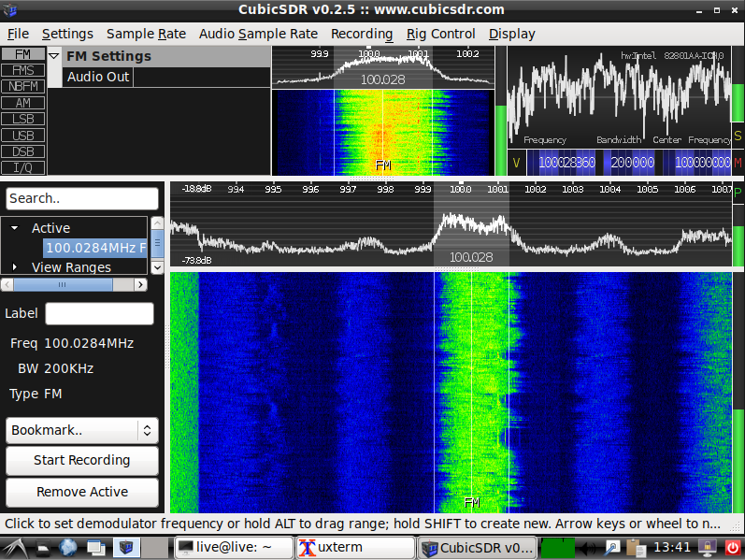Click the scope audio device label hw:Intel
The image size is (745, 560).
click(672, 55)
